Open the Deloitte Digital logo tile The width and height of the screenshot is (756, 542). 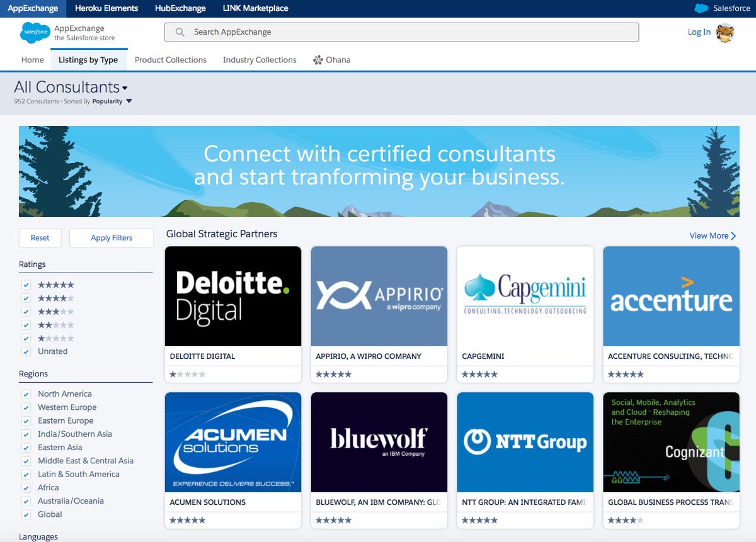[x=233, y=296]
